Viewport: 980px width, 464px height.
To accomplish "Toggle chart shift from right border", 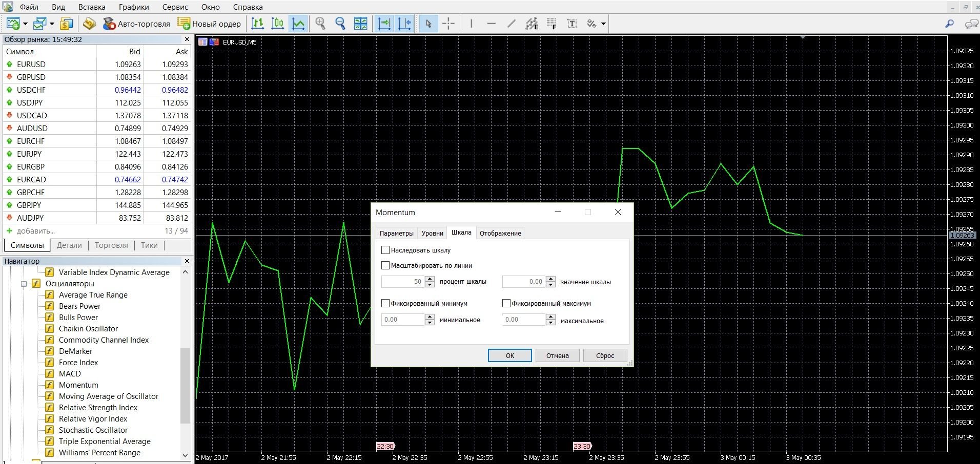I will (404, 24).
